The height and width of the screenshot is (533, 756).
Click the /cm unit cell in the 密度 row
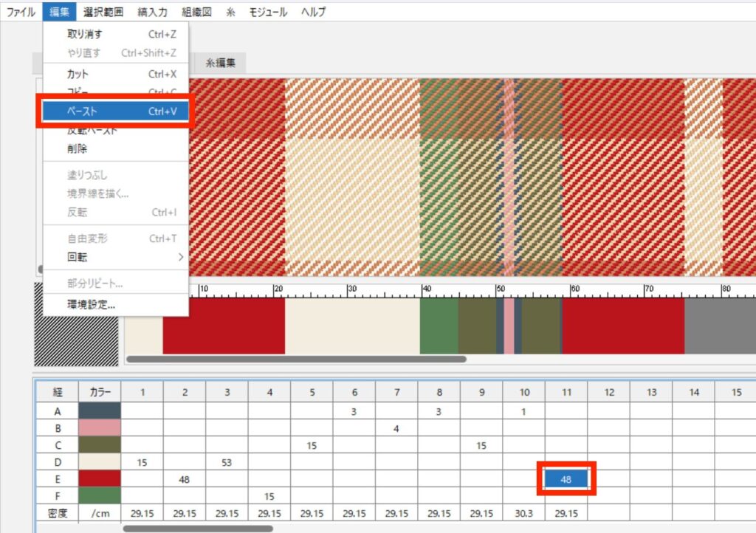100,513
